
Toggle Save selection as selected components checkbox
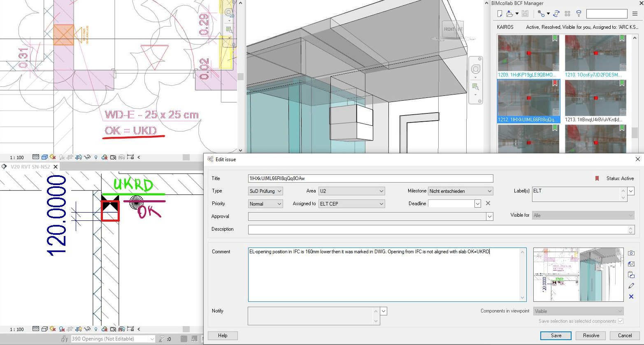(x=621, y=321)
